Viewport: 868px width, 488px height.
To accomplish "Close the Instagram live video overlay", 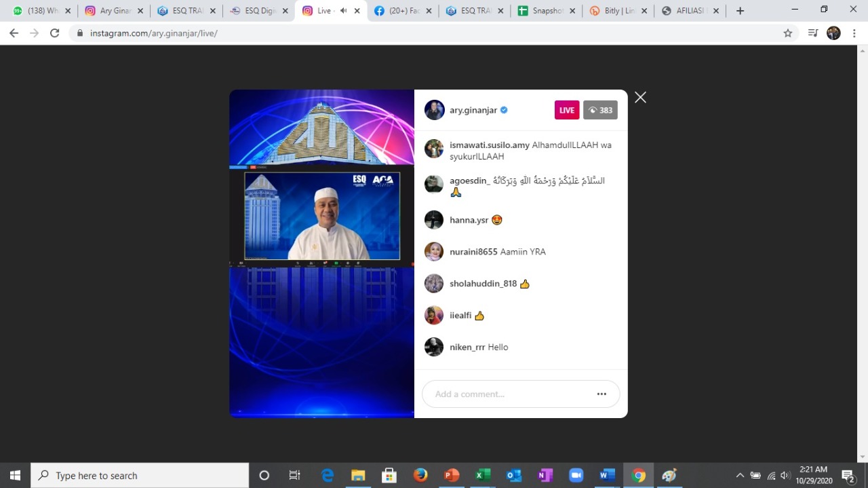I will 640,97.
